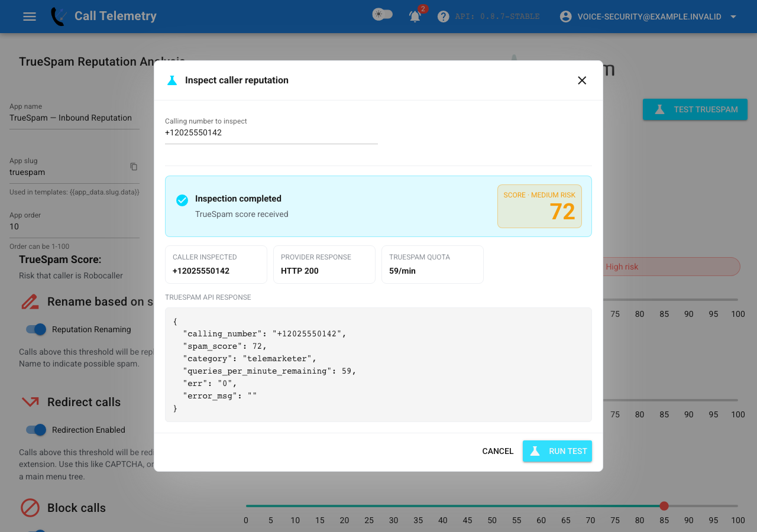Disable the Reputation Renaming toggle
Image resolution: width=757 pixels, height=532 pixels.
(x=36, y=329)
